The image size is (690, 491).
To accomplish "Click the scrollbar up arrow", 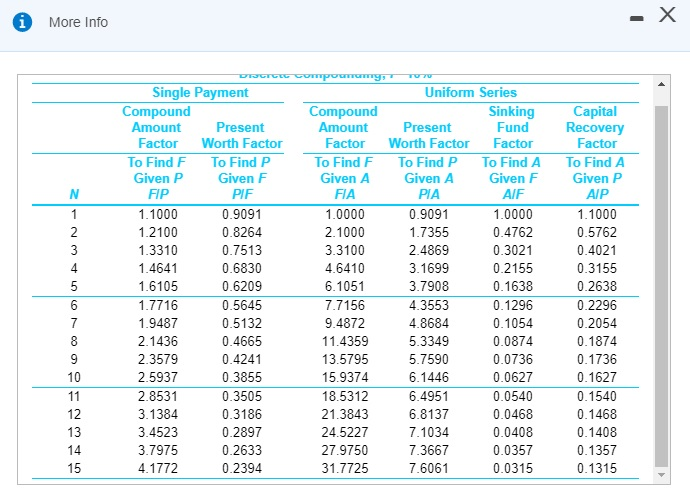I will (661, 84).
